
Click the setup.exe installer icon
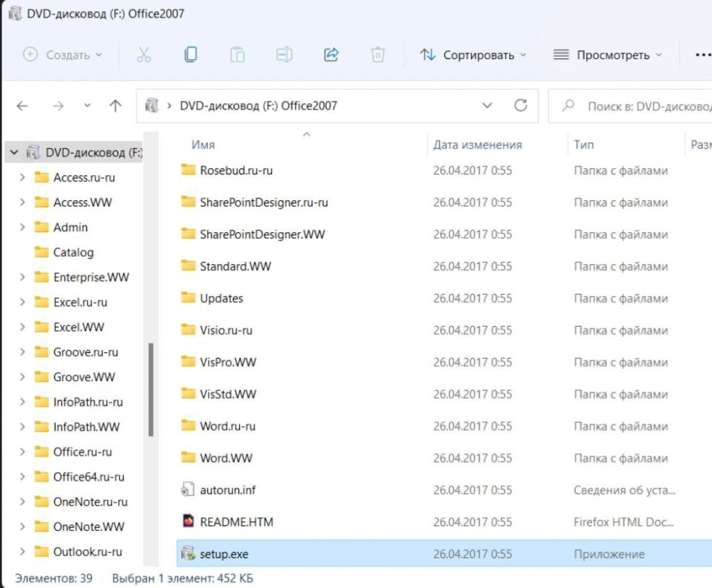[188, 553]
